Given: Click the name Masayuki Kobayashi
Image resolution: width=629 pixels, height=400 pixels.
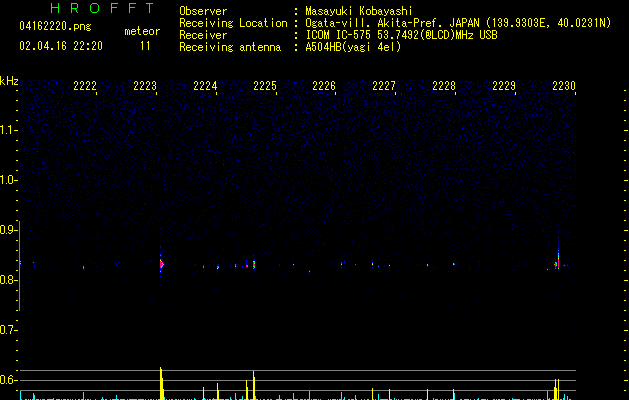Looking at the screenshot, I should click(x=359, y=11).
